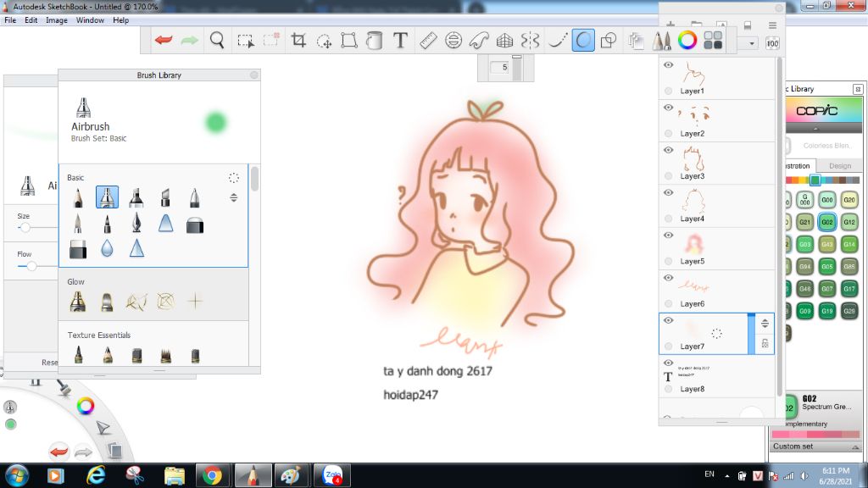
Task: Open the Draw Style shapes tool
Action: (x=609, y=41)
